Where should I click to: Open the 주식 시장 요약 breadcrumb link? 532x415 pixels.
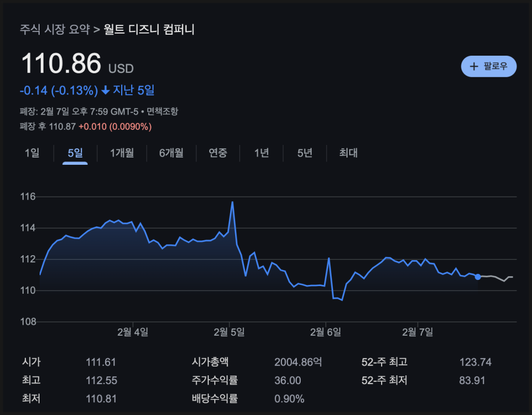click(x=55, y=29)
